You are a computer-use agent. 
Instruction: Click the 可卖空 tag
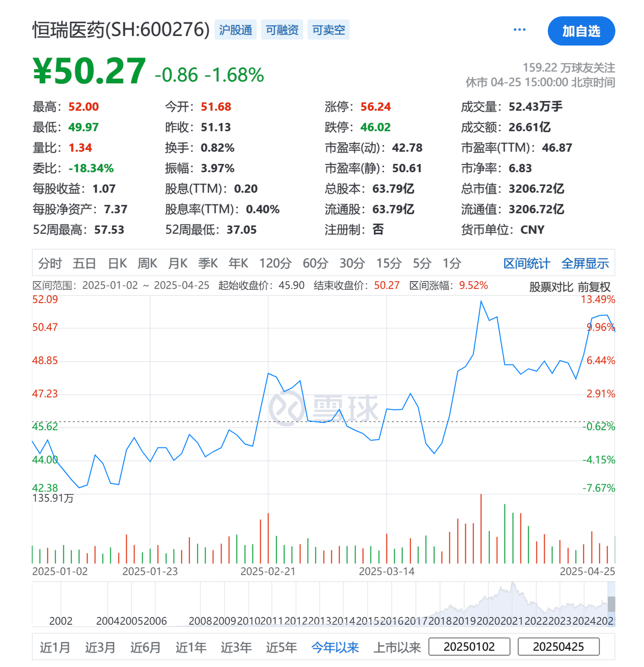pyautogui.click(x=328, y=30)
